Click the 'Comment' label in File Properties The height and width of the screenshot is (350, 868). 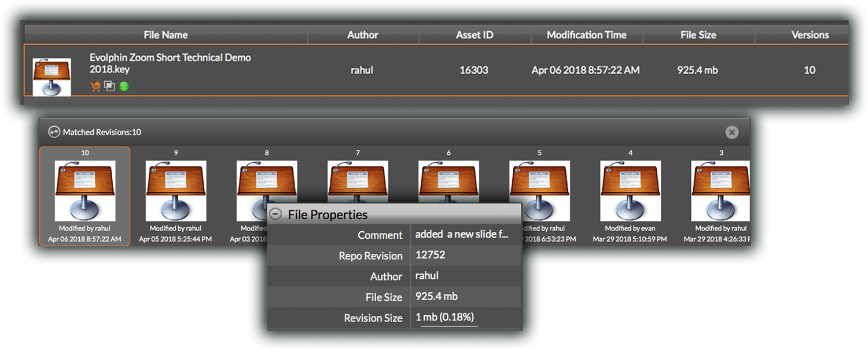(x=380, y=235)
